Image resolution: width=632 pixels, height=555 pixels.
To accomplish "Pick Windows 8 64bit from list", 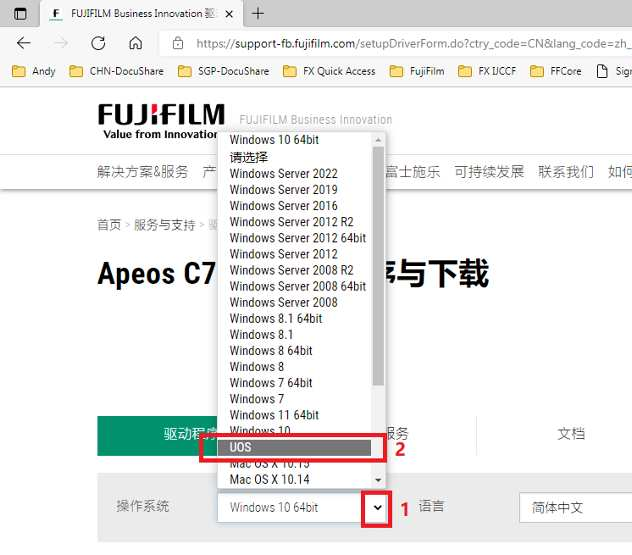I will click(294, 351).
